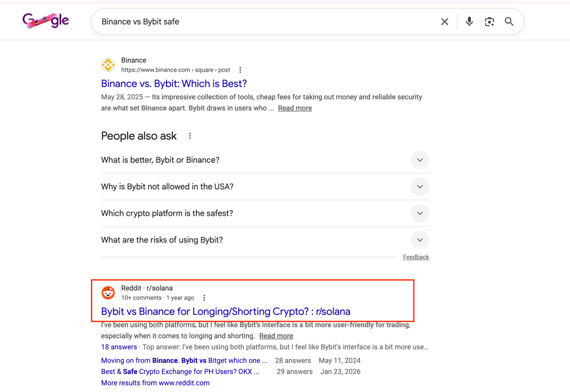Expand What are the risks of using Bybit?
Viewport: 570px width, 392px height.
point(265,240)
